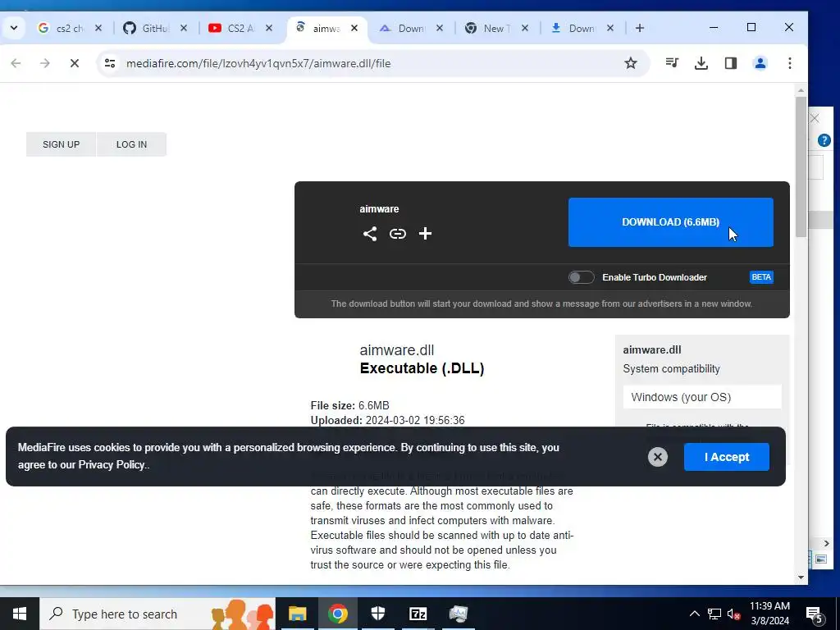Image resolution: width=840 pixels, height=630 pixels.
Task: Click page vertical scrollbar thumb
Action: (x=801, y=167)
